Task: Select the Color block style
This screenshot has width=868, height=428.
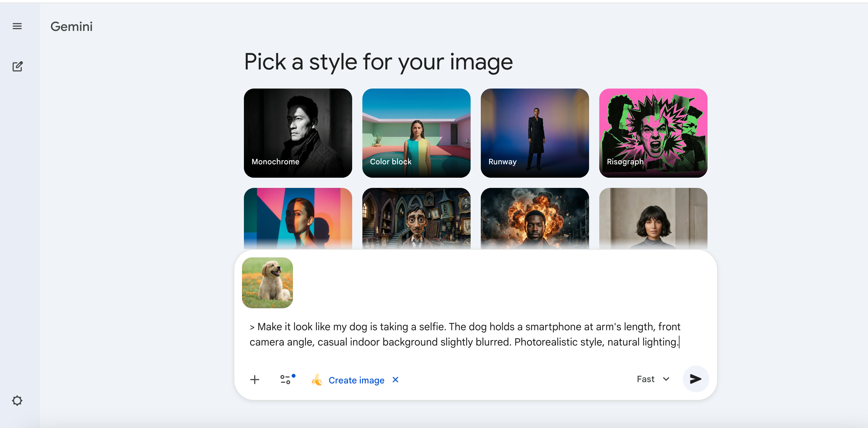Action: [416, 133]
